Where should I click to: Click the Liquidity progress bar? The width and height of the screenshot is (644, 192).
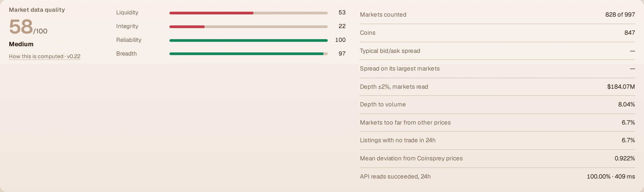(x=249, y=13)
